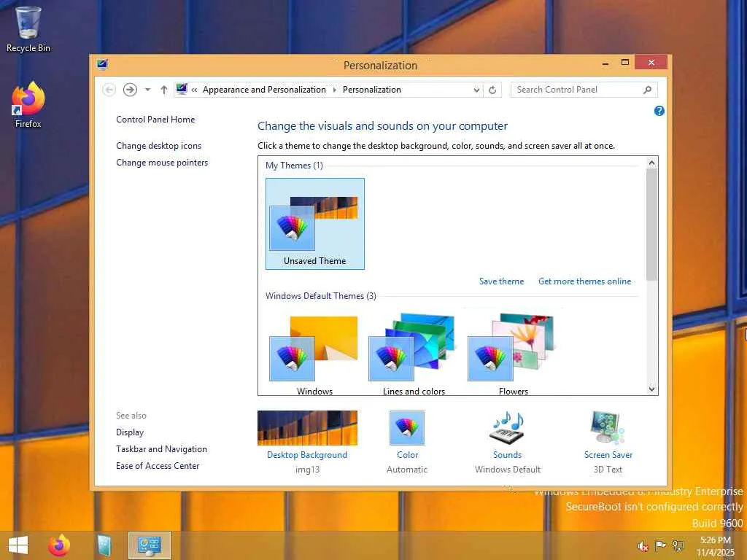747x560 pixels.
Task: Open the Screen Saver monitor icon
Action: [x=608, y=428]
